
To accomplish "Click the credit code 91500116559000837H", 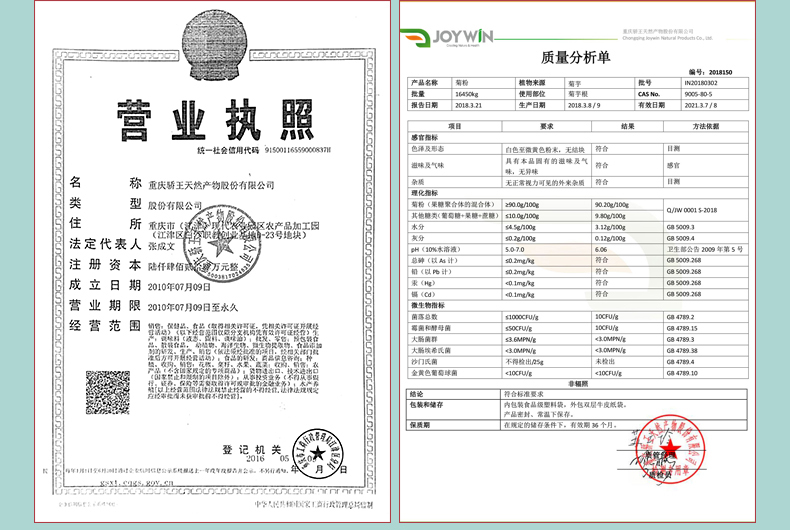I will point(297,150).
